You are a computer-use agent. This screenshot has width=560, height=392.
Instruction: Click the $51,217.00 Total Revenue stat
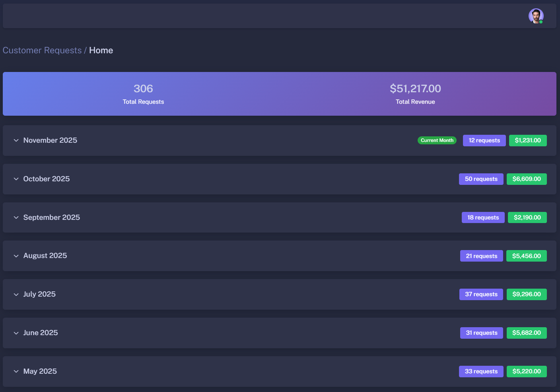click(x=415, y=94)
